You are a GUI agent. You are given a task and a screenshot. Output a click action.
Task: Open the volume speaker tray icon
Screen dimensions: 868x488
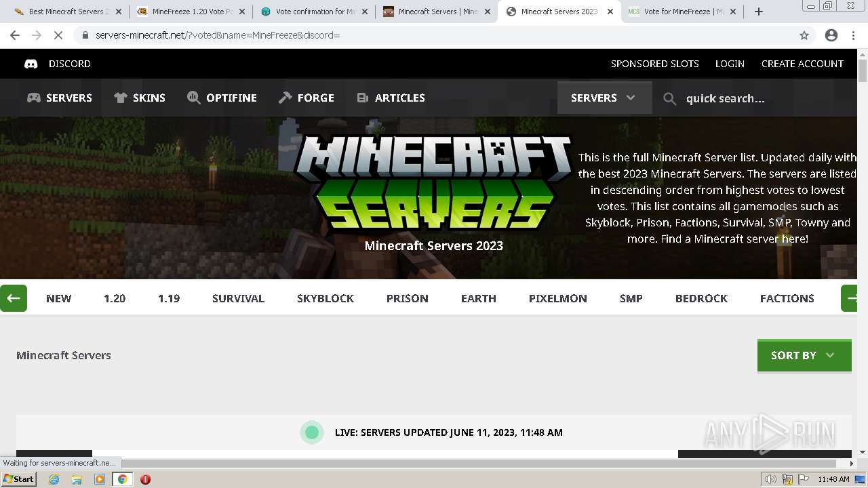pos(770,479)
